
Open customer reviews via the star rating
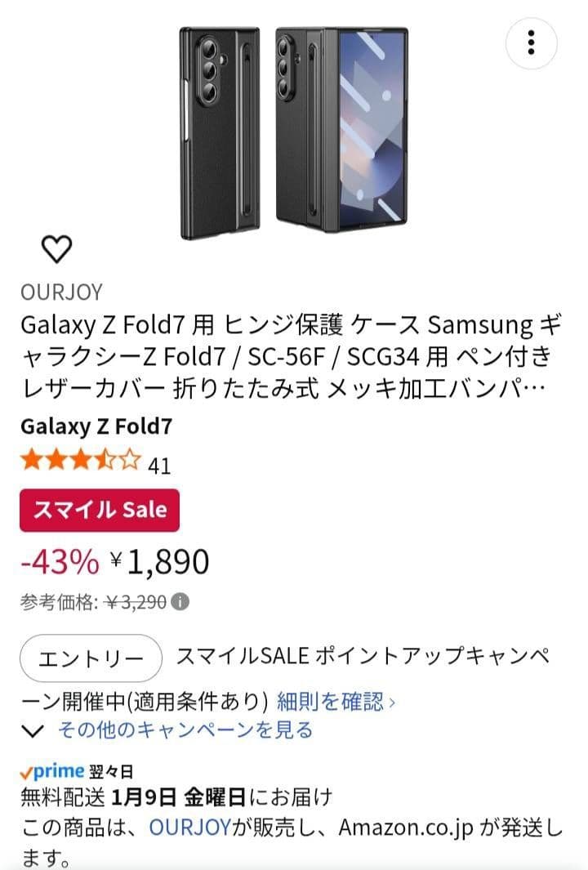[x=73, y=461]
